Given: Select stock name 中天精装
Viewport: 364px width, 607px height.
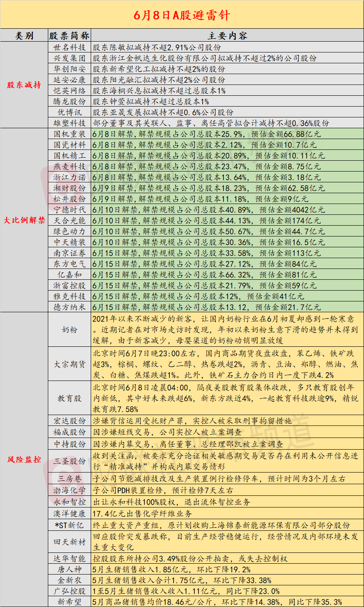Looking at the screenshot, I should (x=69, y=242).
